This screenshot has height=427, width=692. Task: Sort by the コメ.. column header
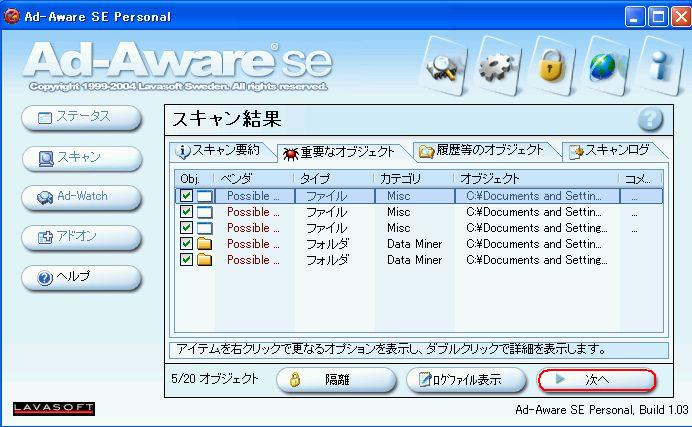641,179
